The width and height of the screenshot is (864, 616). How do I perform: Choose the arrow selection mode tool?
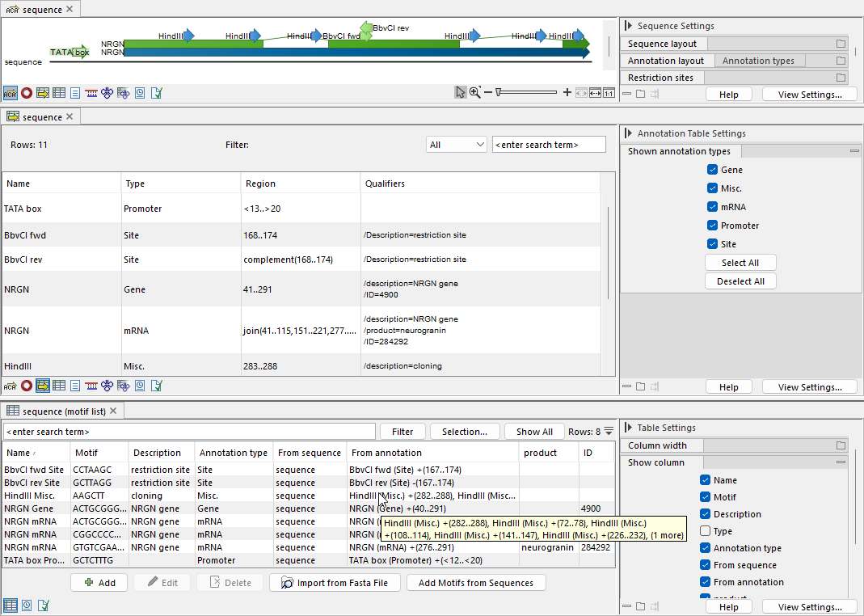coord(460,93)
